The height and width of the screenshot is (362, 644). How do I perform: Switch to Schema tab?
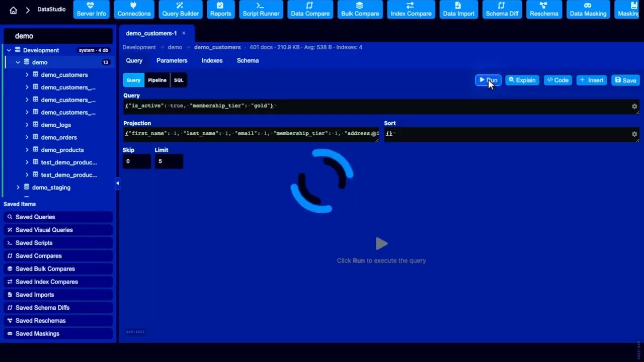click(x=248, y=60)
